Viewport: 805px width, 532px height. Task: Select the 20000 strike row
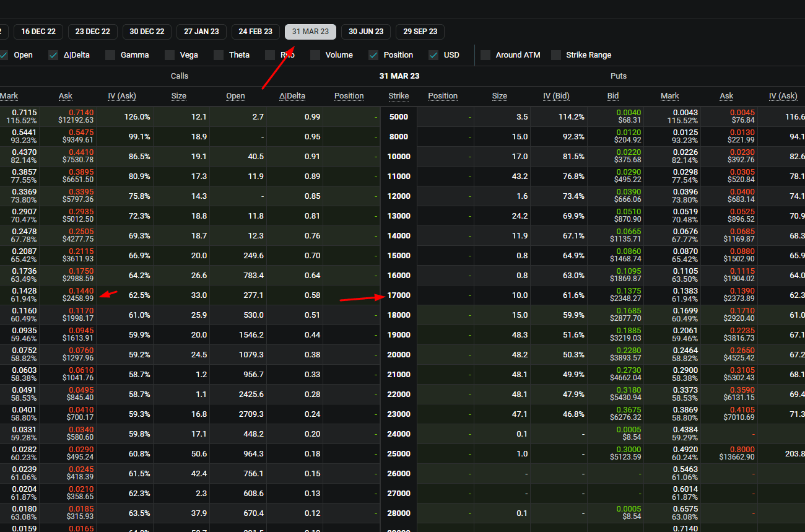[x=399, y=355]
